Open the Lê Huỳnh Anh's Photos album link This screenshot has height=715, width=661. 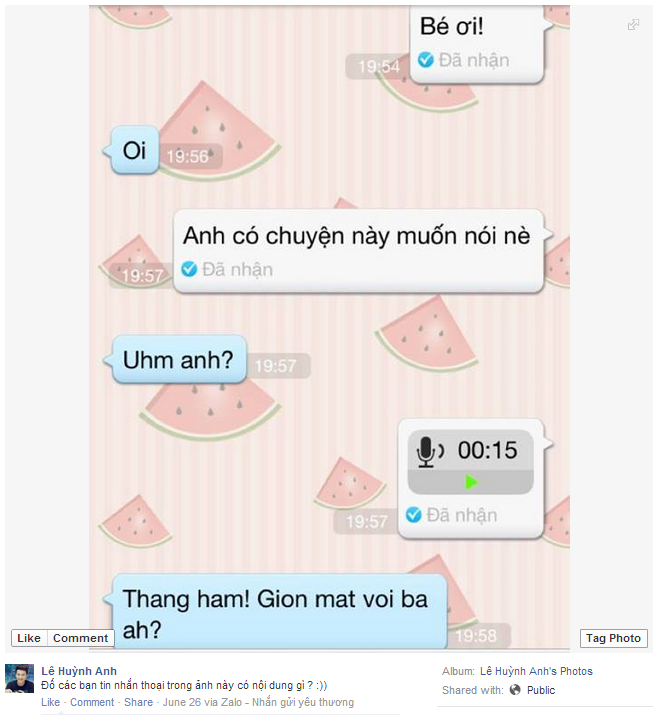(536, 671)
